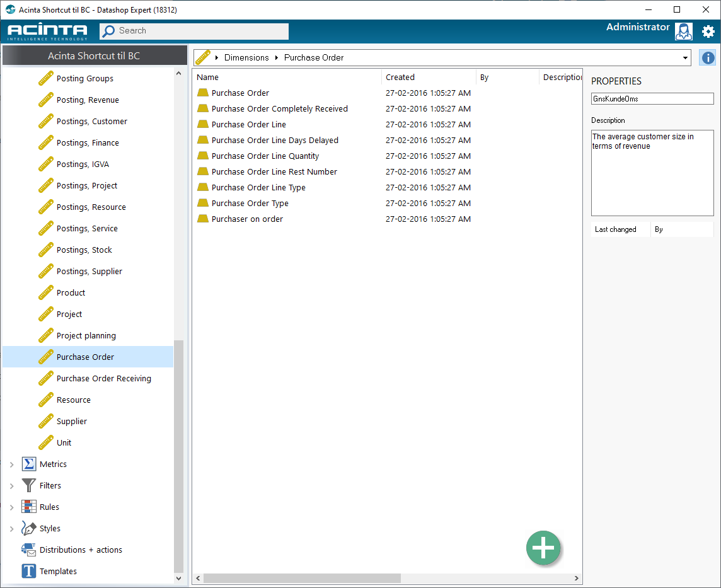721x588 pixels.
Task: Click Purchase Order in the breadcrumb
Action: pos(314,57)
